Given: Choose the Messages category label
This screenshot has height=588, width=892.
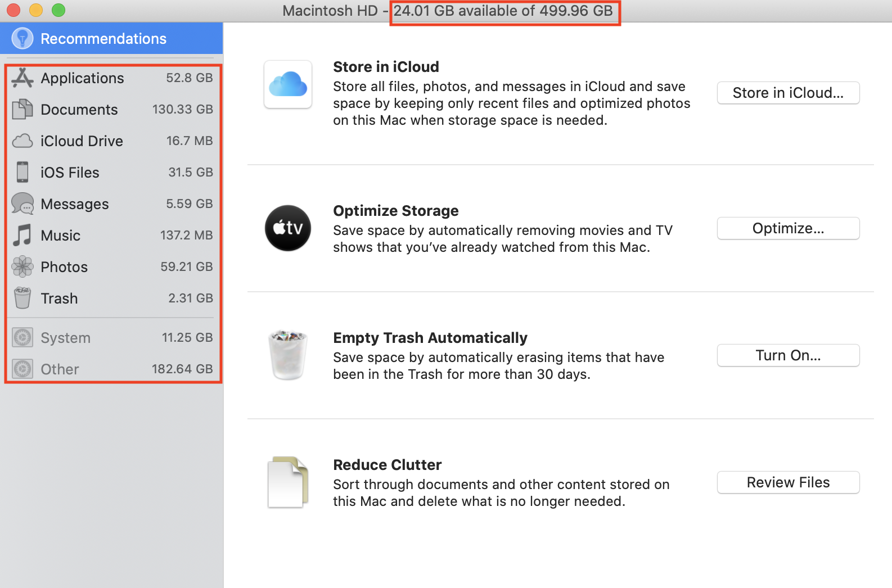Looking at the screenshot, I should 75,204.
